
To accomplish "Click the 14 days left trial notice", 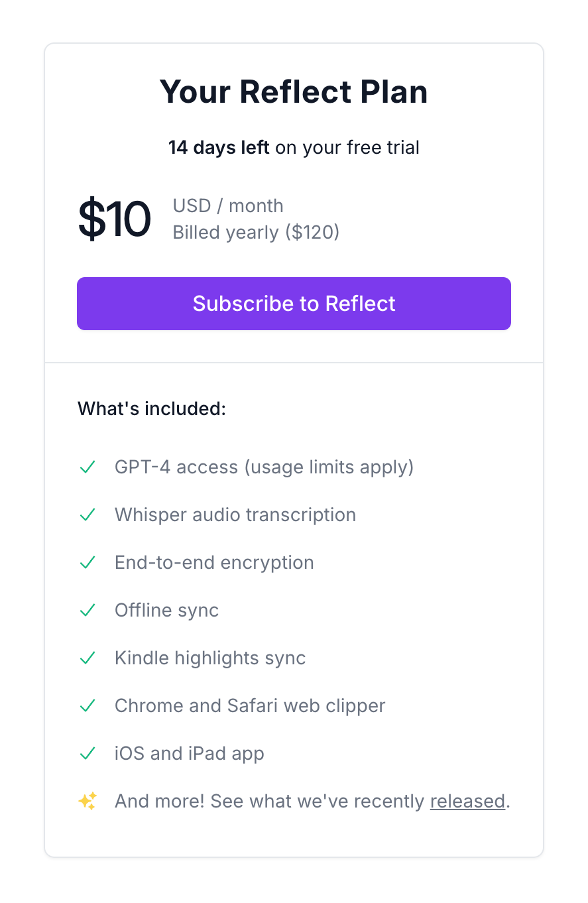I will 294,147.
